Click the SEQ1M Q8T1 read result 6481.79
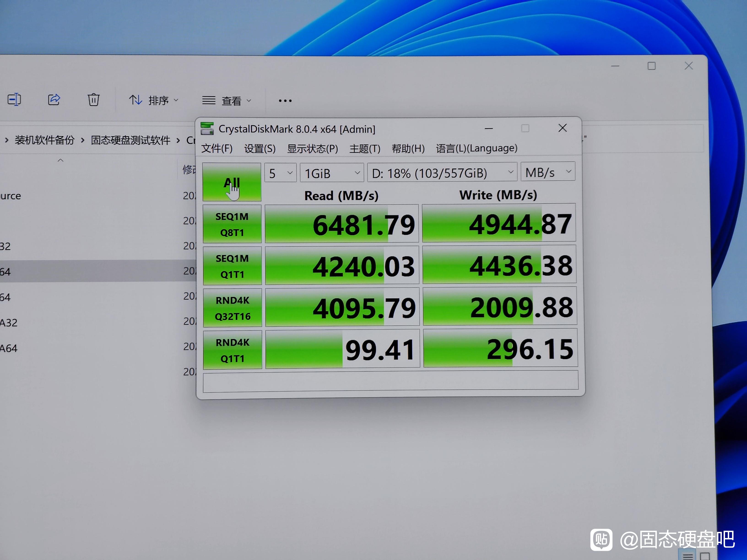This screenshot has height=560, width=747. (x=342, y=223)
